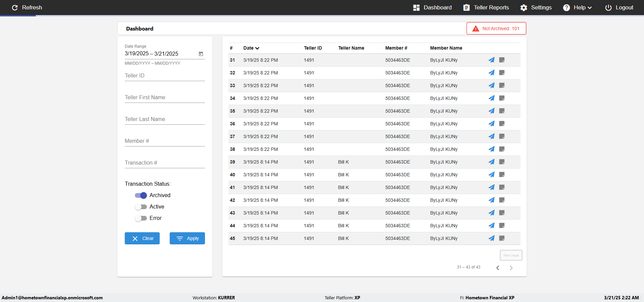Focus the Member # filter field

(165, 141)
